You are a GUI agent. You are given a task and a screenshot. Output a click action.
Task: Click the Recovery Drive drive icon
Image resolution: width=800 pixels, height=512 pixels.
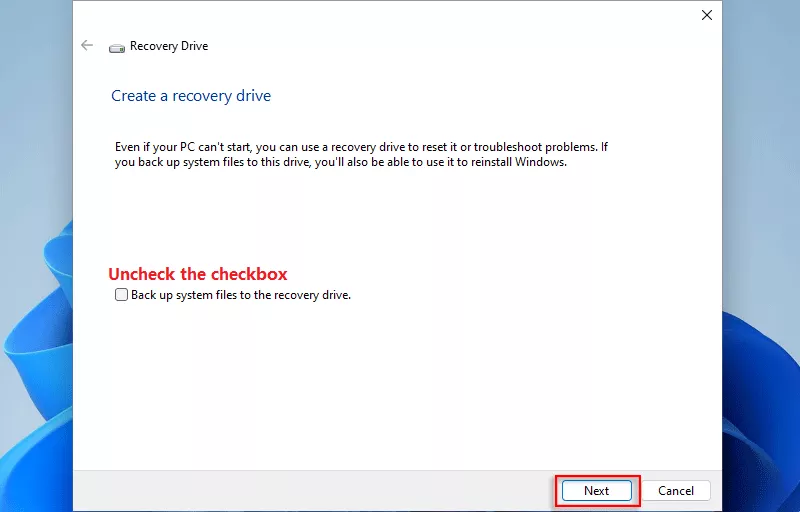click(117, 47)
